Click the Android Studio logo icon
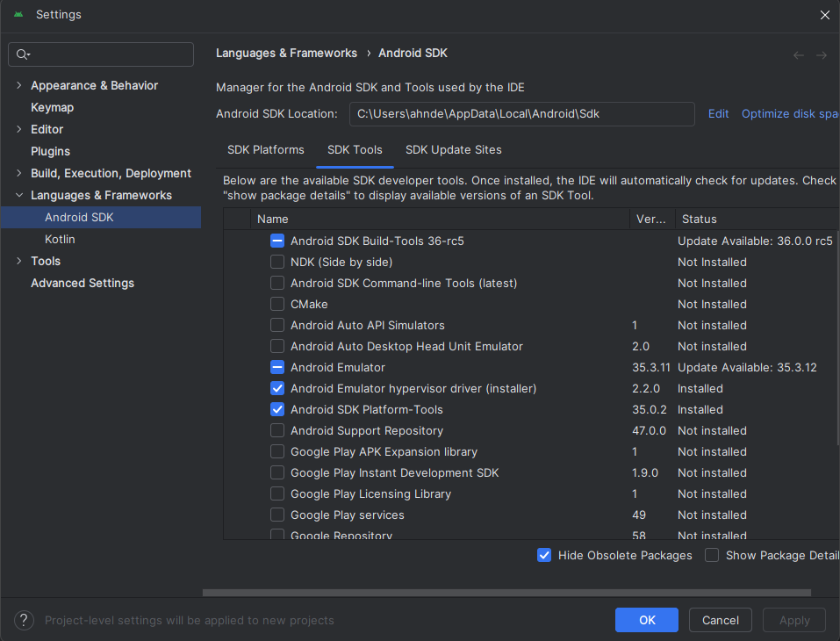Image resolution: width=840 pixels, height=641 pixels. (x=18, y=15)
